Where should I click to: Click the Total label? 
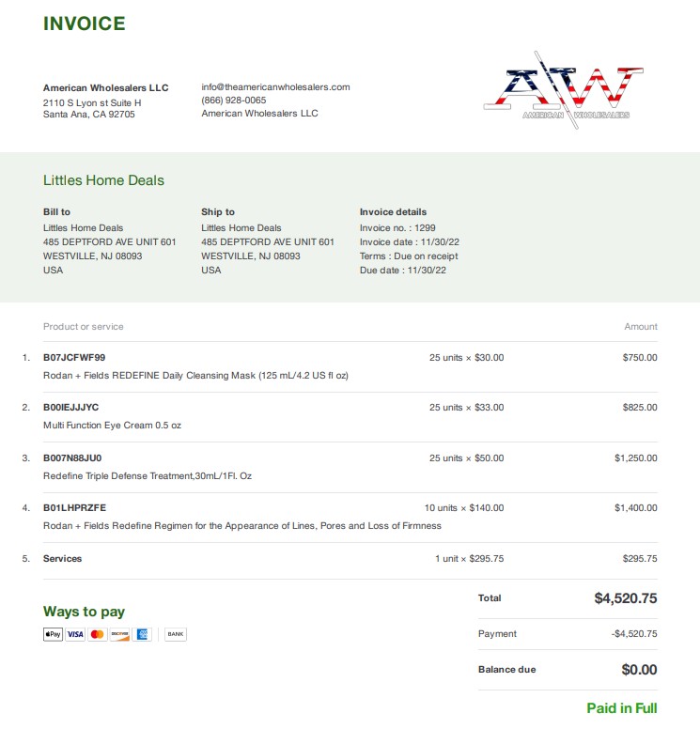tap(490, 597)
